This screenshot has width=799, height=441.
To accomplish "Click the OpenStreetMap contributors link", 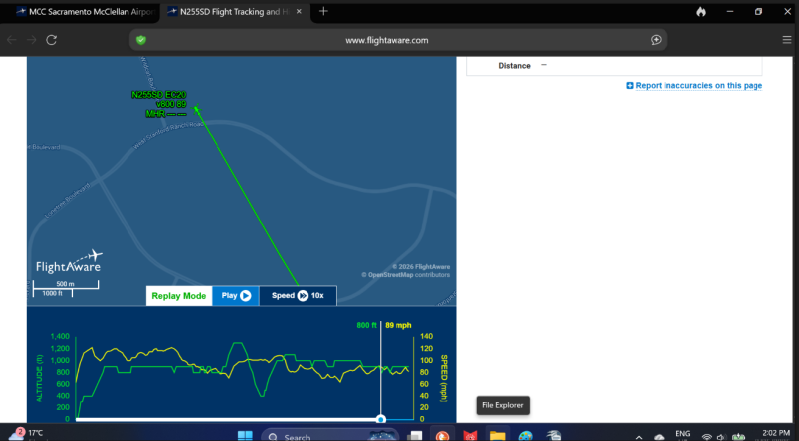I will (390, 275).
